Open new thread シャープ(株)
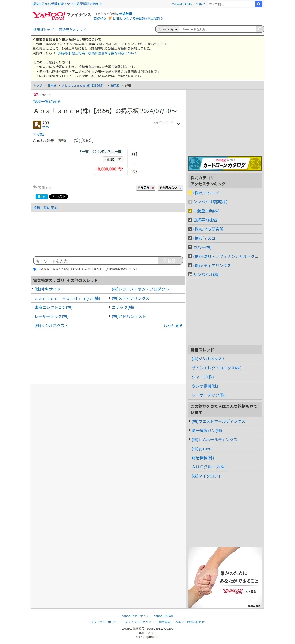Image resolution: width=295 pixels, height=644 pixels. [x=203, y=377]
